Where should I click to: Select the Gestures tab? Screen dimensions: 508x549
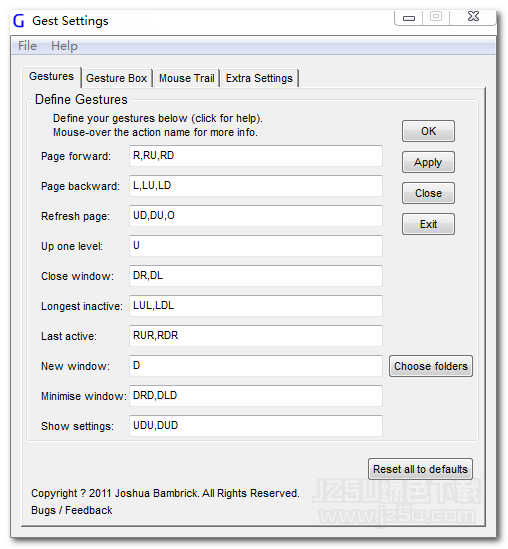[51, 76]
